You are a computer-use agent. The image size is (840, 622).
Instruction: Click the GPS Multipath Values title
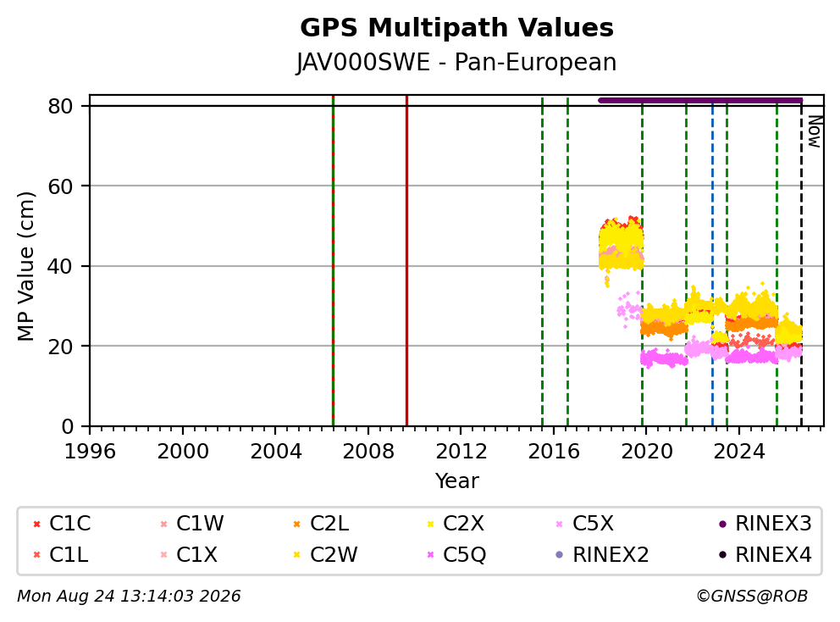[456, 27]
